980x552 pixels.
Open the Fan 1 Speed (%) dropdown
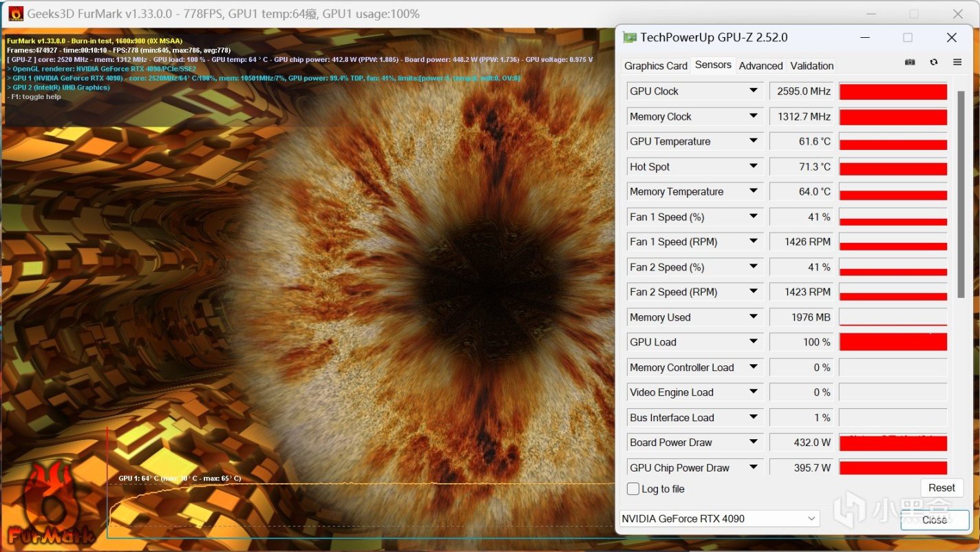tap(754, 217)
